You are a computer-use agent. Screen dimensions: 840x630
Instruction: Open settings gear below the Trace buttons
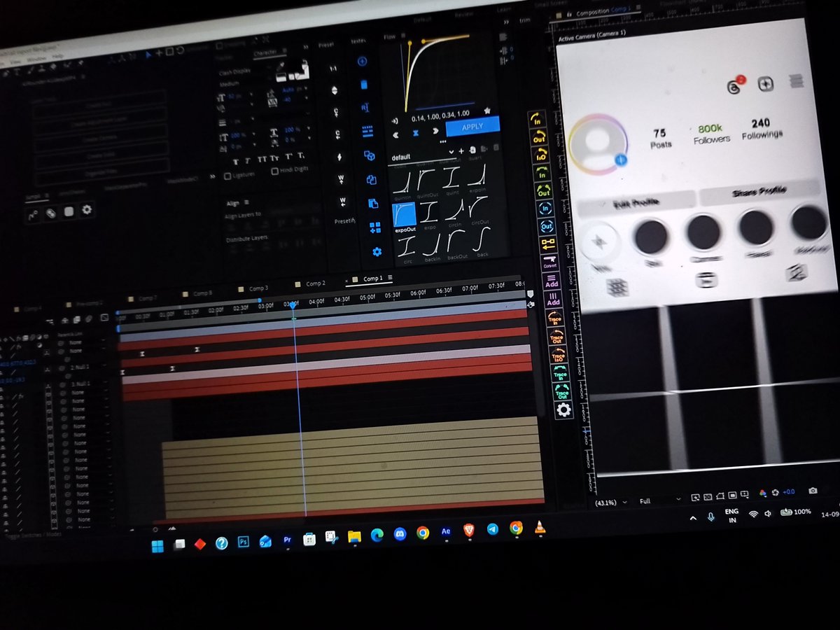click(x=563, y=409)
